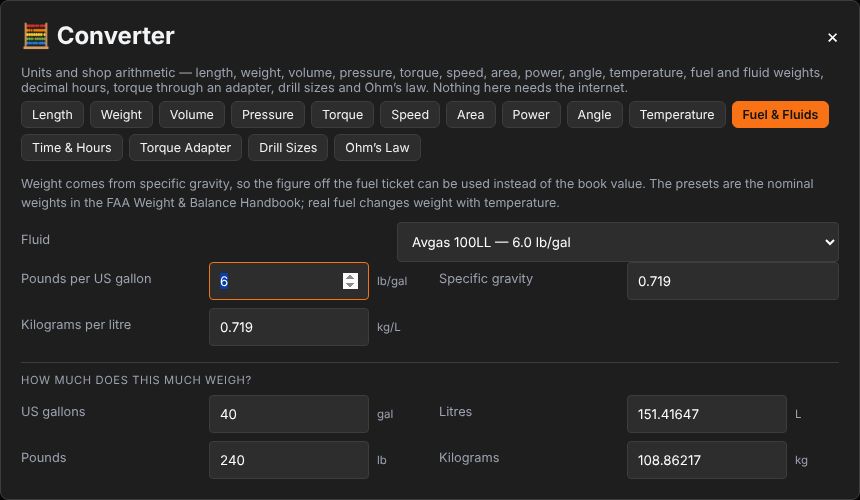Click the 'lb/gal' unit label

point(392,281)
